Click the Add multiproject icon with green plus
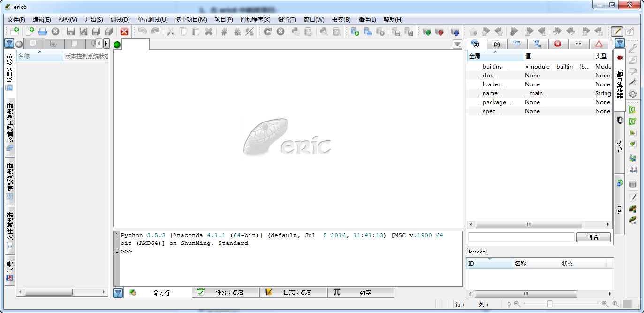 pyautogui.click(x=355, y=31)
